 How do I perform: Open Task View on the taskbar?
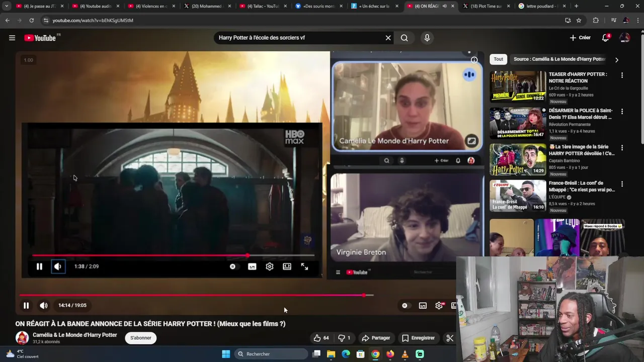coord(316,354)
